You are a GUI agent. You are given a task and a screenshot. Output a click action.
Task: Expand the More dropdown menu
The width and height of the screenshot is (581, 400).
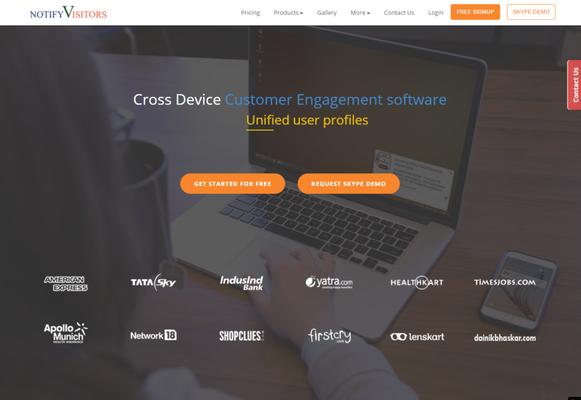pos(360,13)
